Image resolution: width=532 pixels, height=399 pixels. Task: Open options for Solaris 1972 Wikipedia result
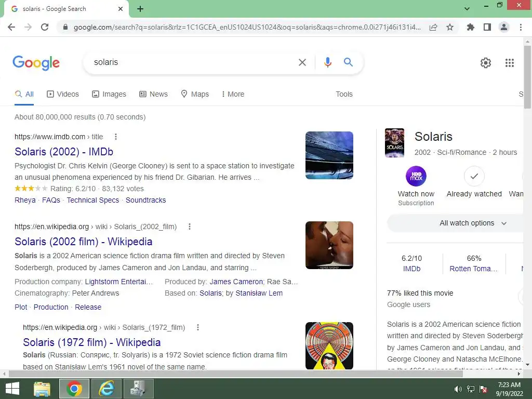coord(198,327)
